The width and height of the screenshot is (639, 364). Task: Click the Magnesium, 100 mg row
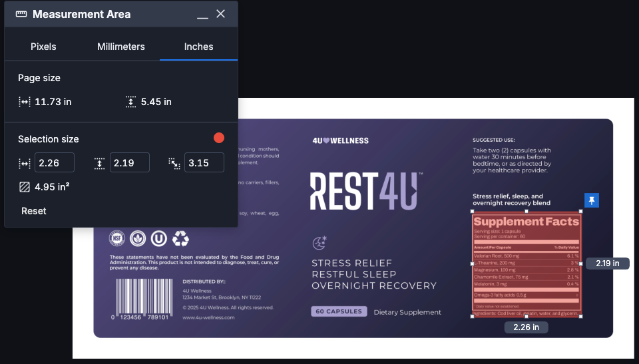(x=526, y=270)
